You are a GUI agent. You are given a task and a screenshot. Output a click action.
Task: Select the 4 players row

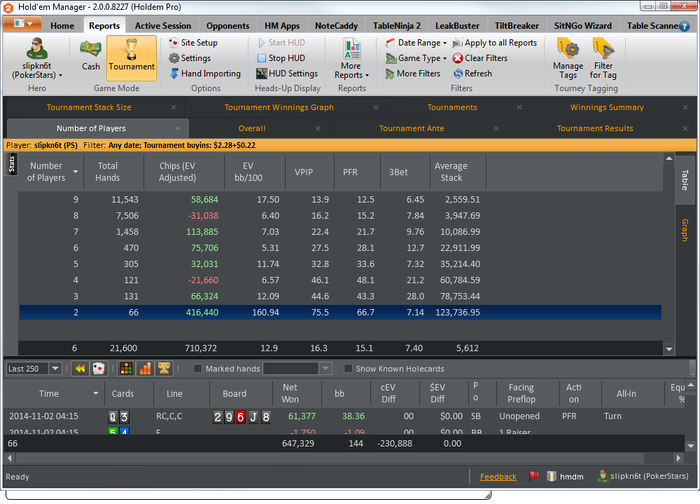pos(340,280)
